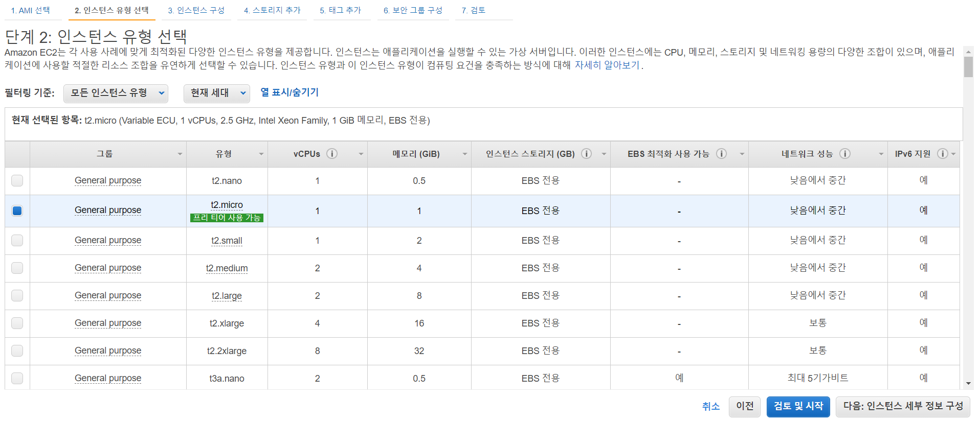Open the IPv6 지원 column sort arrow
Image resolution: width=980 pixels, height=421 pixels.
[x=953, y=154]
